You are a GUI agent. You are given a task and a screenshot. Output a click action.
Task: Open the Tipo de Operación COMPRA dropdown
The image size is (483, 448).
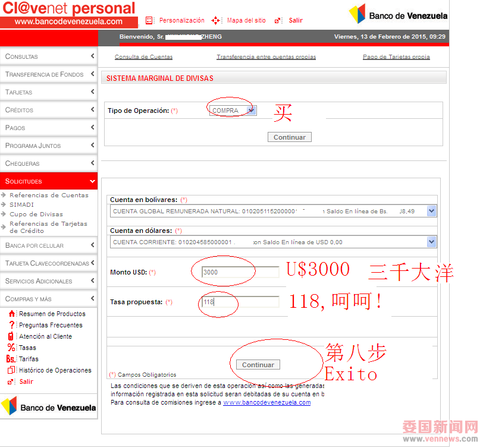(233, 111)
